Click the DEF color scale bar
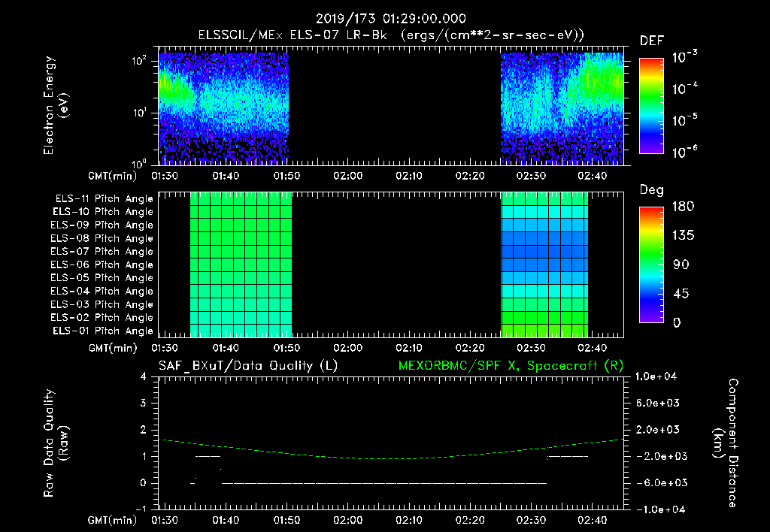 pyautogui.click(x=652, y=105)
